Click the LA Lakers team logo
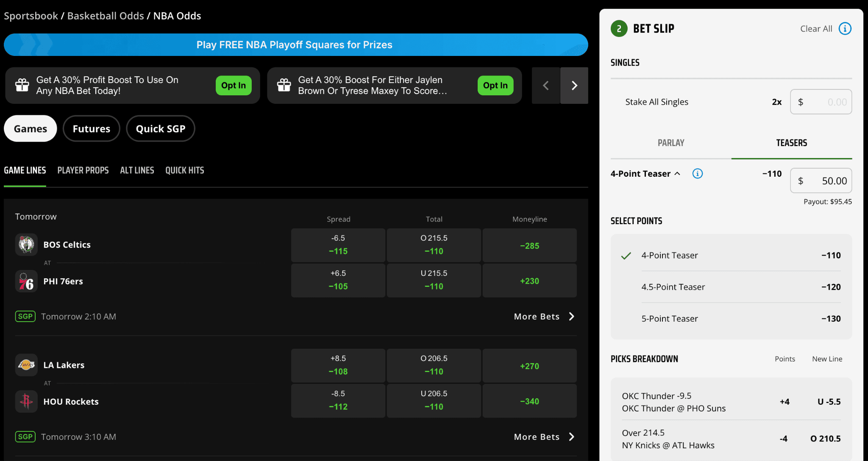The width and height of the screenshot is (868, 461). pyautogui.click(x=26, y=365)
